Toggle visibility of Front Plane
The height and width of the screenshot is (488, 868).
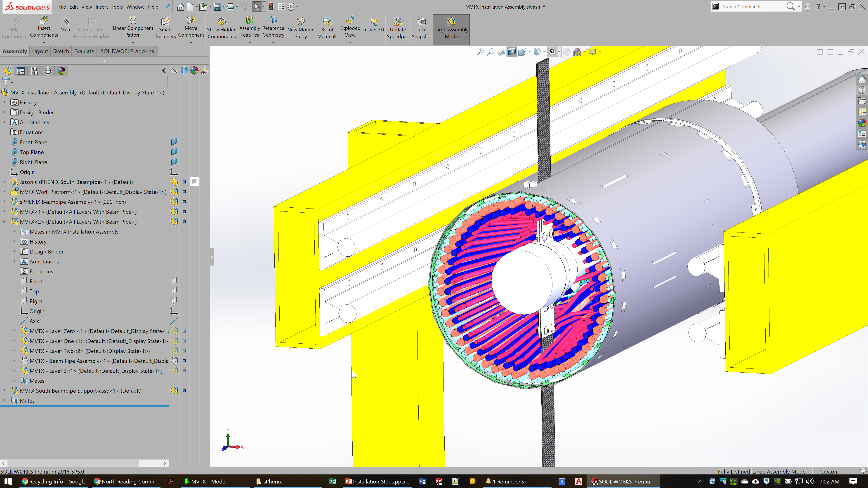coord(174,142)
